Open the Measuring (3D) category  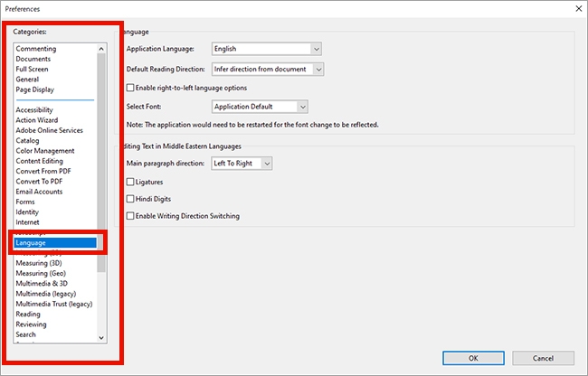pos(38,263)
